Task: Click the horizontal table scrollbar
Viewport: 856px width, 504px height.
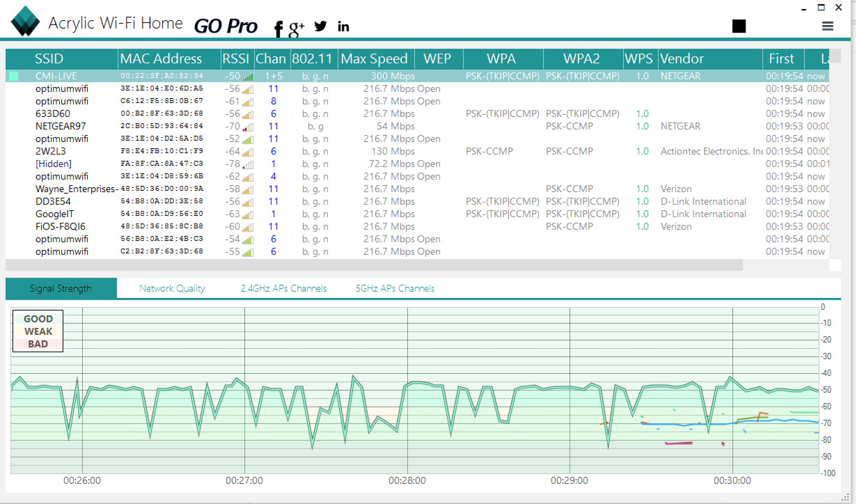Action: pyautogui.click(x=374, y=265)
